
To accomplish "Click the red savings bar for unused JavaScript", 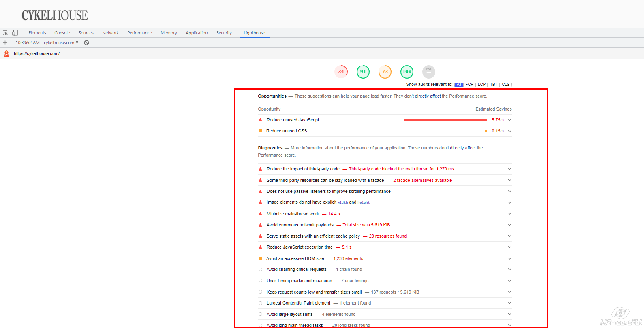I will [445, 120].
